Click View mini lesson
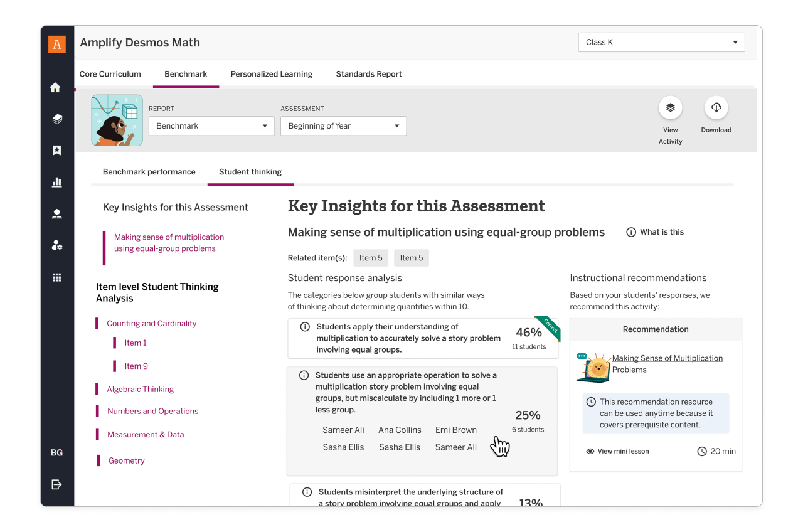The image size is (803, 532). tap(622, 451)
